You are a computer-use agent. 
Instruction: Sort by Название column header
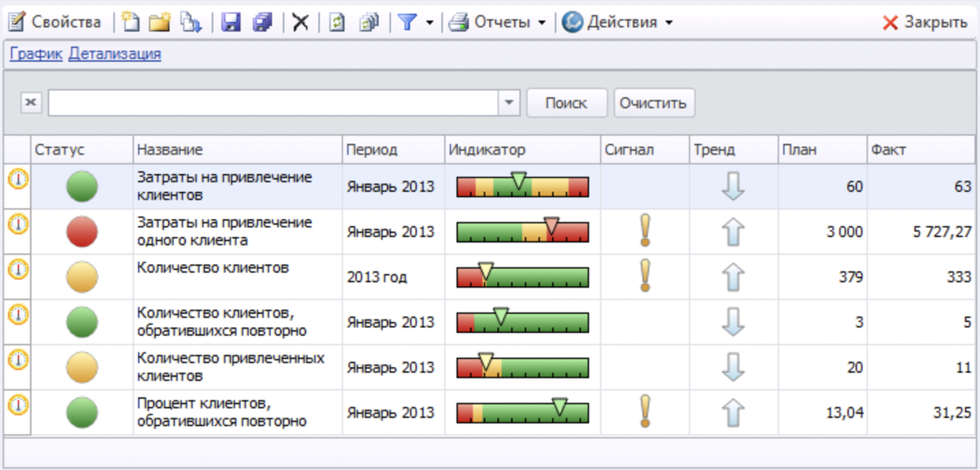(238, 150)
